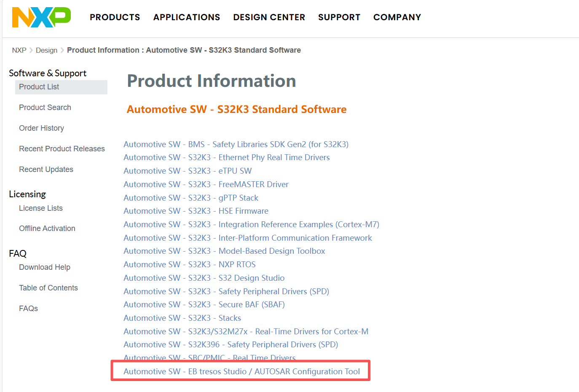Click the Licensing sidebar heading
The image size is (579, 392).
[27, 194]
